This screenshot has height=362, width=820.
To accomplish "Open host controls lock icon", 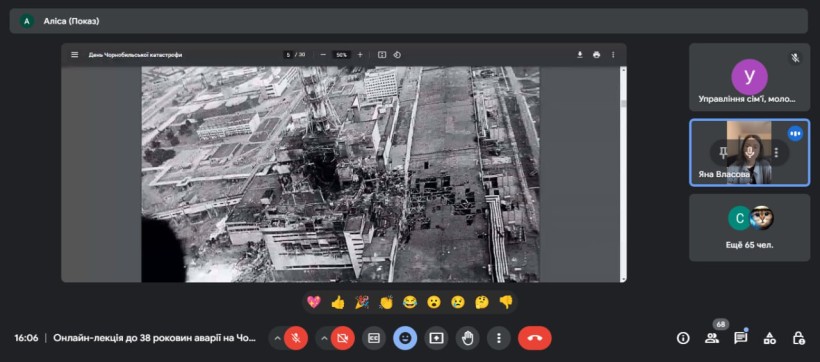I will [x=798, y=338].
